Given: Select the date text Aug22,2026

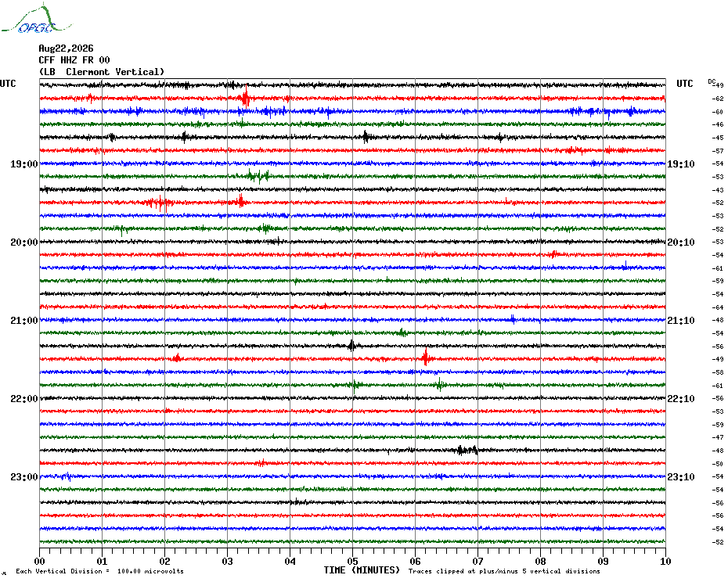Looking at the screenshot, I should click(x=66, y=48).
